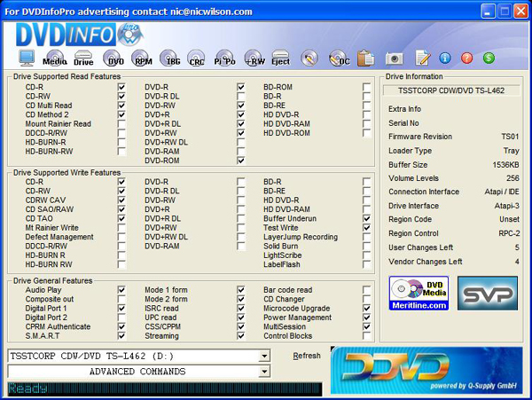
Task: Click the Vendor Changes Left label
Action: [426, 262]
